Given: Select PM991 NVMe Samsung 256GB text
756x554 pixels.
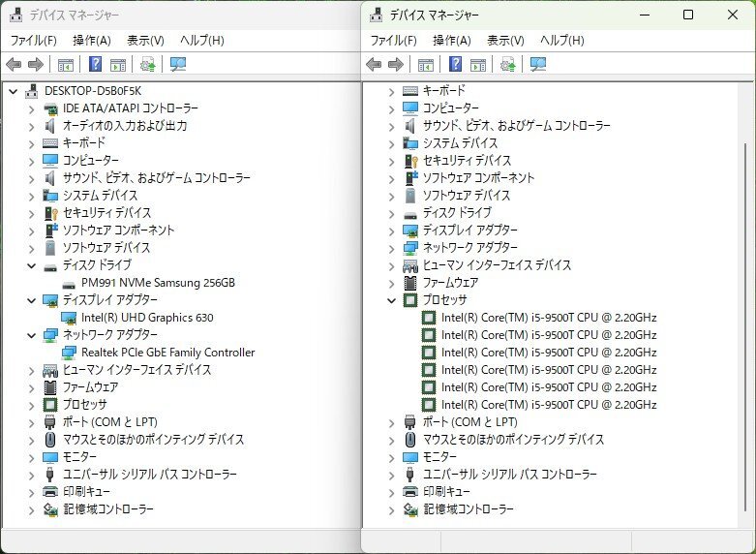Looking at the screenshot, I should [x=158, y=283].
